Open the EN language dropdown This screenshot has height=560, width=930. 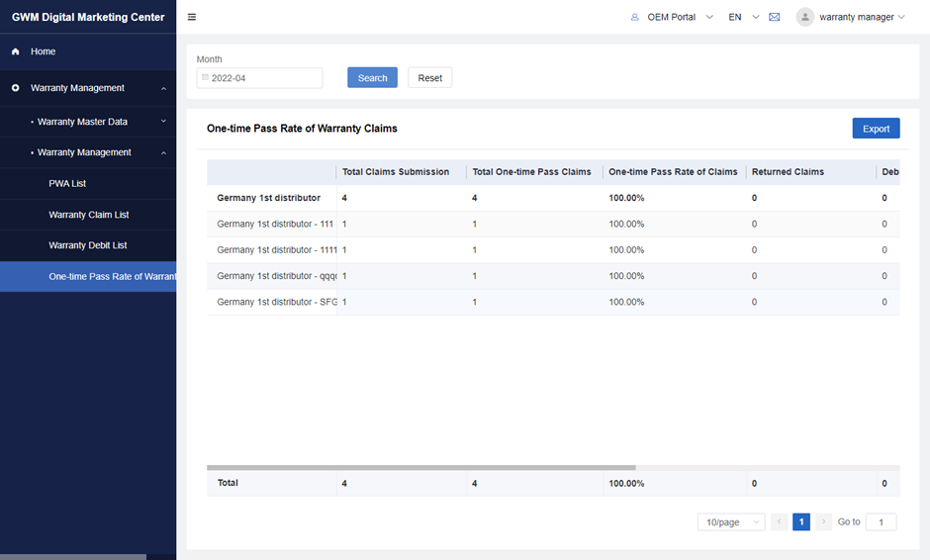[x=743, y=17]
